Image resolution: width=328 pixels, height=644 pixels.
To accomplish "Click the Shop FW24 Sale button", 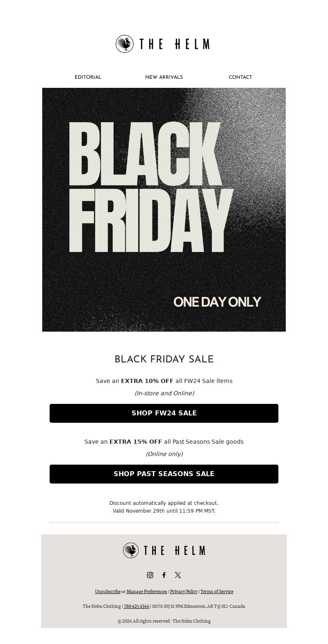I will click(x=164, y=413).
